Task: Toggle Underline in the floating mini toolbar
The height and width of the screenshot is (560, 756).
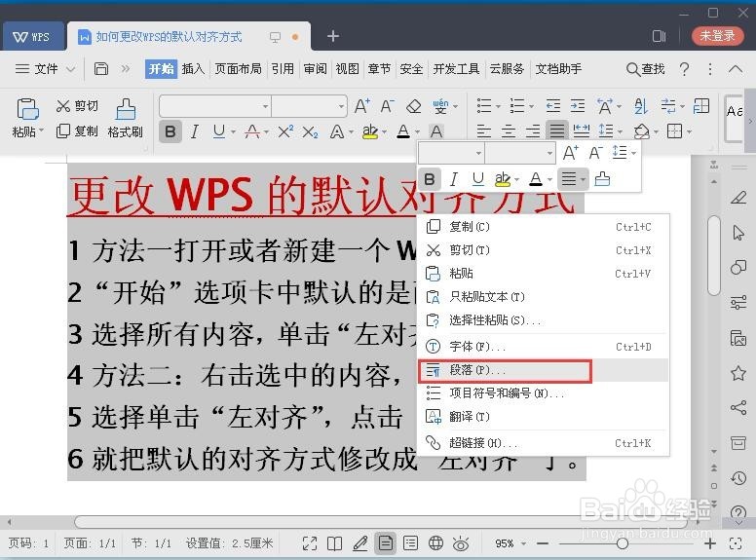Action: pyautogui.click(x=477, y=179)
